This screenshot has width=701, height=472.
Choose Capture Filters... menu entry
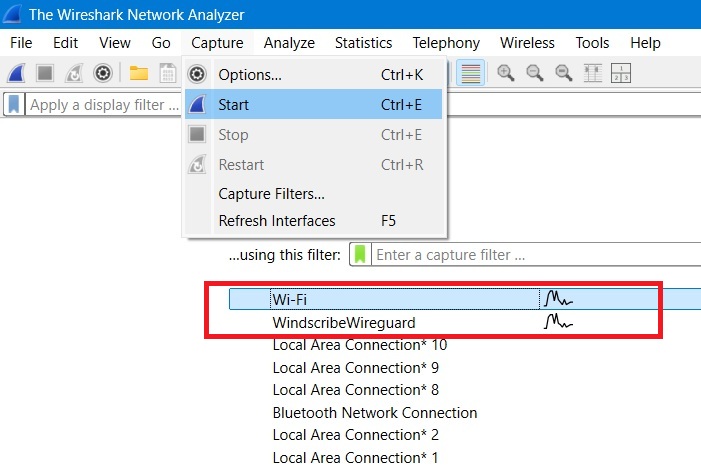pyautogui.click(x=314, y=194)
